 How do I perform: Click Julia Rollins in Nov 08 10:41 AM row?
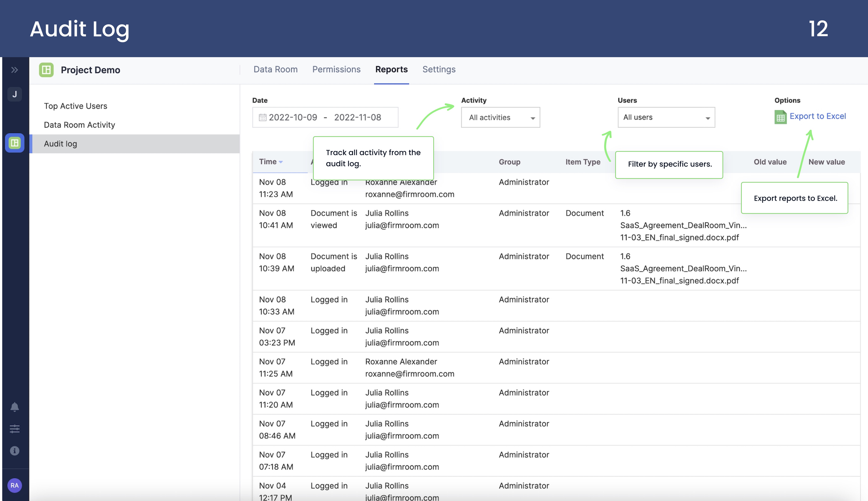point(387,213)
